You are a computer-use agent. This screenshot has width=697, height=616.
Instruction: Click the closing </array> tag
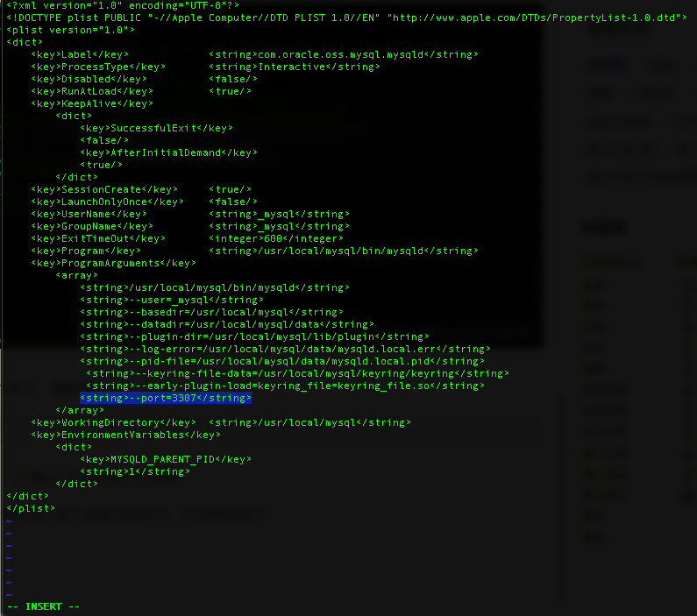80,411
